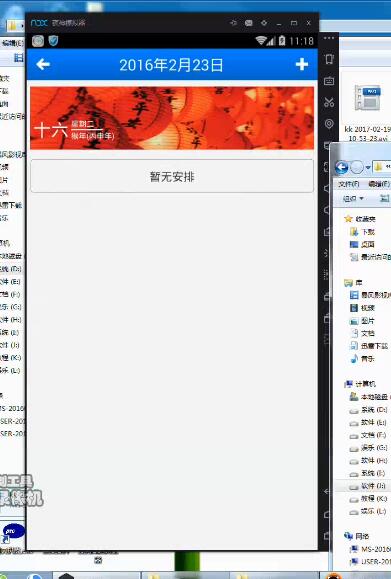Tap the 暂无安排 empty schedule box
The height and width of the screenshot is (579, 391).
coord(172,176)
